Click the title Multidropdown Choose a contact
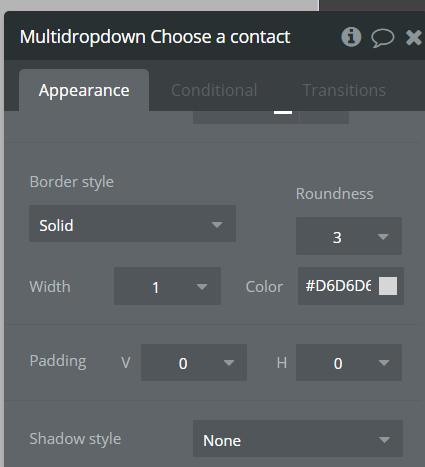Image resolution: width=425 pixels, height=467 pixels. click(x=155, y=37)
